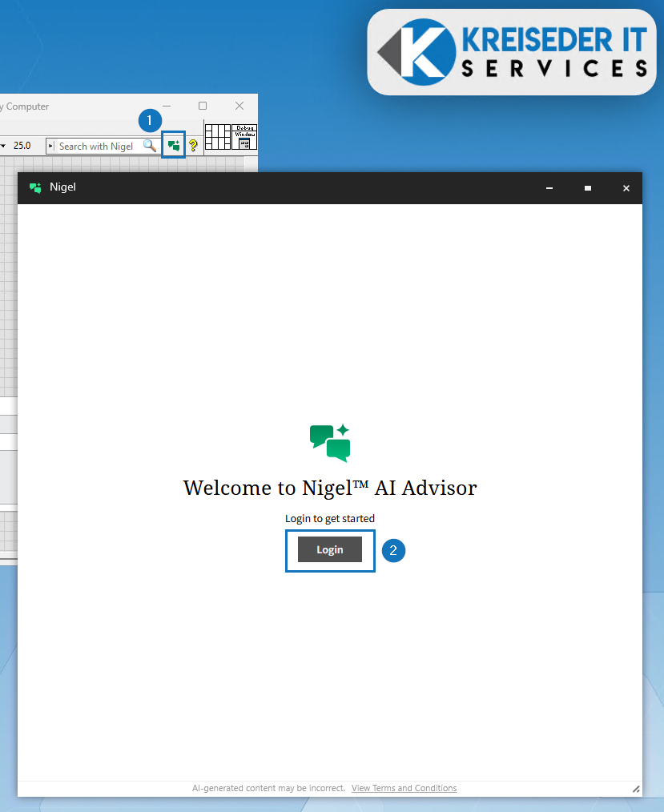Click the "AI-generated content may be incorrect." notice
This screenshot has width=664, height=812.
point(268,788)
